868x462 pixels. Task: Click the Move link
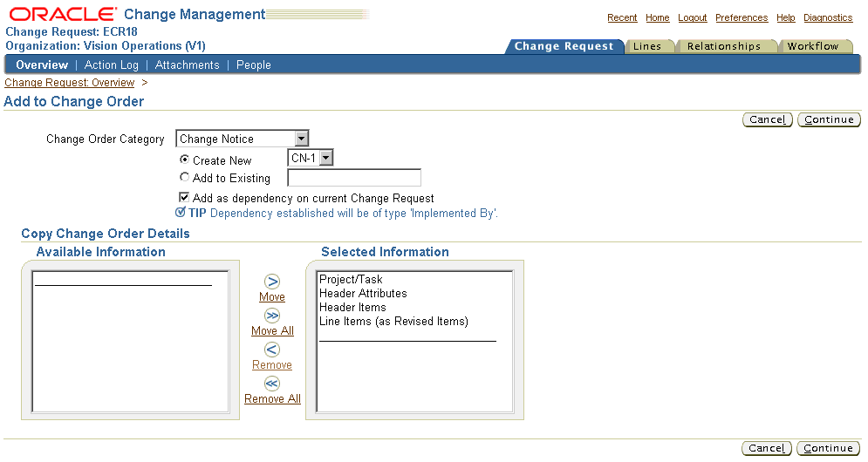[x=272, y=297]
